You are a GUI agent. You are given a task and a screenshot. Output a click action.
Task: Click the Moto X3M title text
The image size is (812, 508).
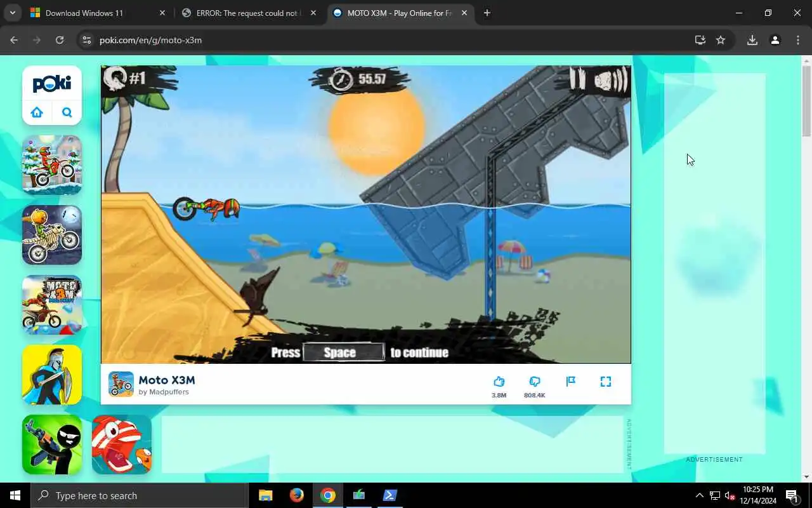(167, 380)
